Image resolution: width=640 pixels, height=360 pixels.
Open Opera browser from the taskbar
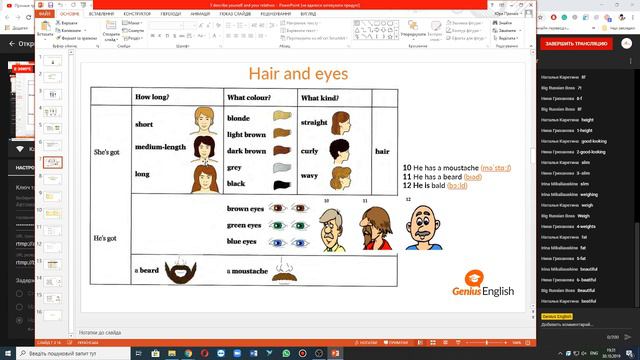pos(204,353)
